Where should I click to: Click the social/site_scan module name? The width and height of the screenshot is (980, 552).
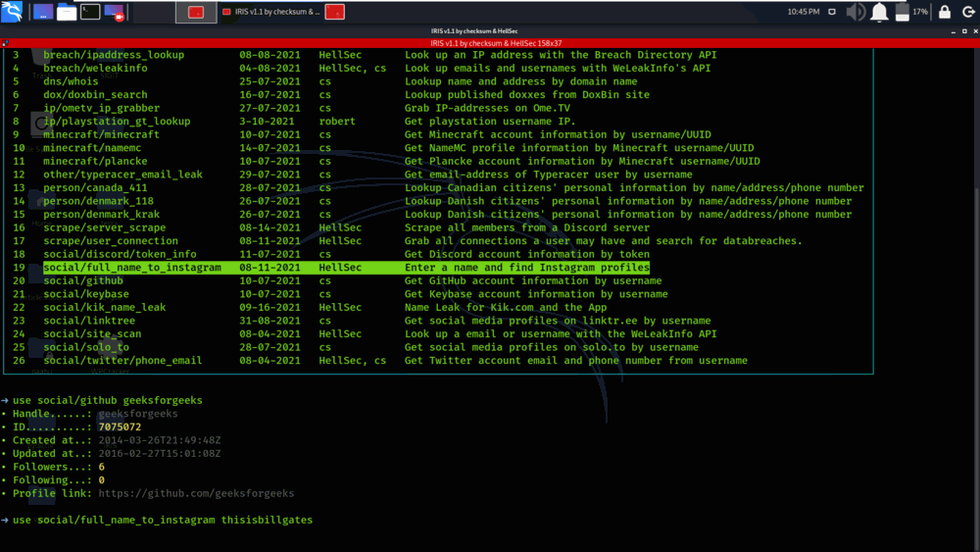[x=92, y=333]
